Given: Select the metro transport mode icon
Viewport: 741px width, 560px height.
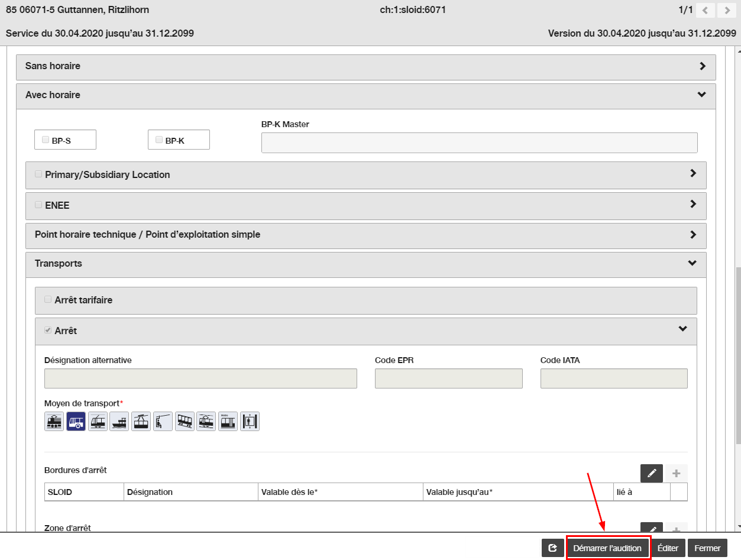Looking at the screenshot, I should tap(228, 421).
